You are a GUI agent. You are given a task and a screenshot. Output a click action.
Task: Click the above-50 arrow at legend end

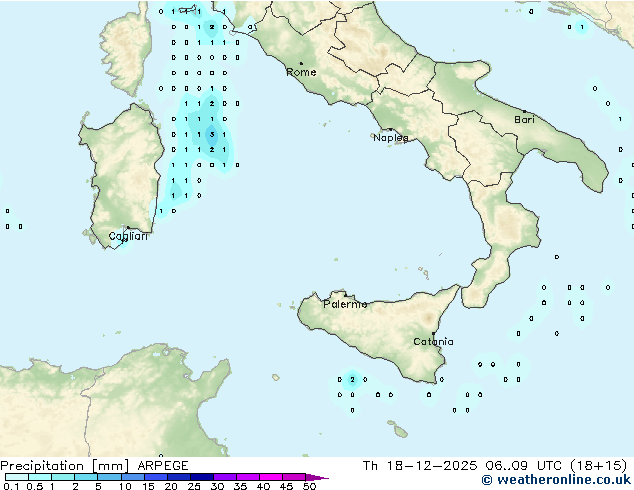click(317, 477)
